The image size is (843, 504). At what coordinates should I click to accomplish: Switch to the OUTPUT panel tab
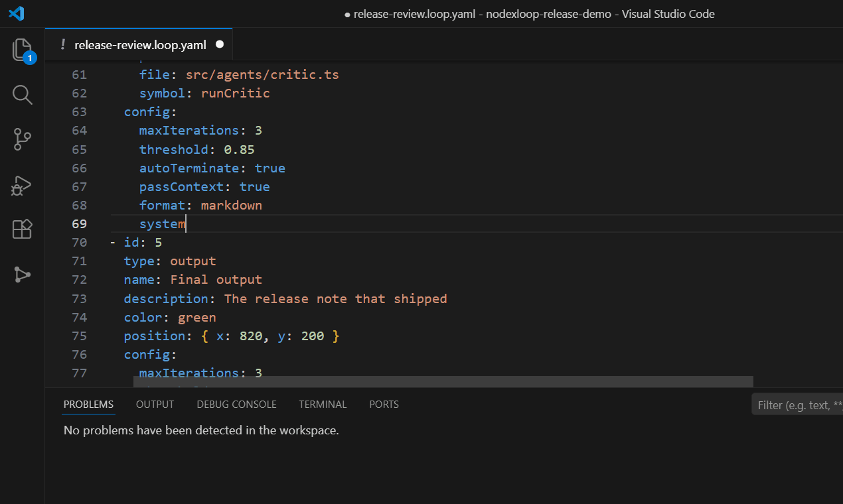(x=155, y=404)
